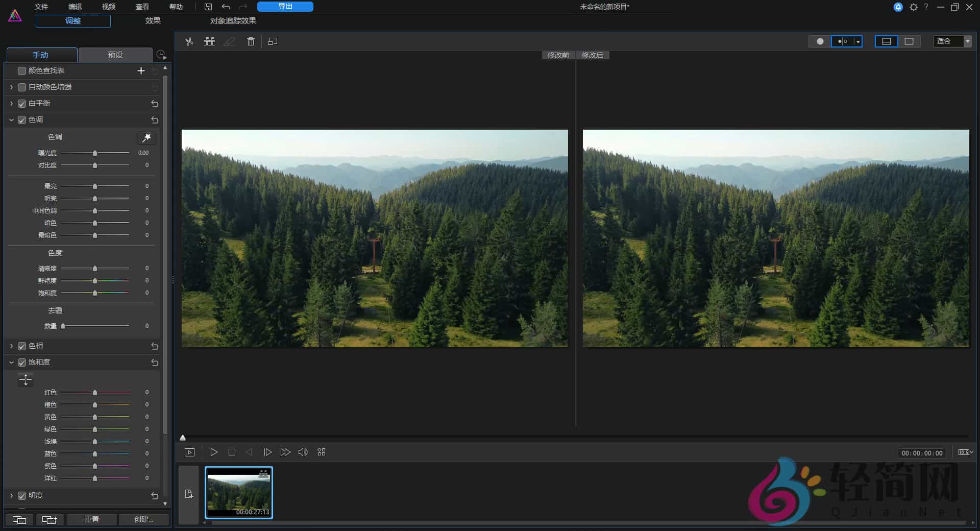The height and width of the screenshot is (531, 980).
Task: Click the 曝光度 slider handle
Action: (95, 153)
